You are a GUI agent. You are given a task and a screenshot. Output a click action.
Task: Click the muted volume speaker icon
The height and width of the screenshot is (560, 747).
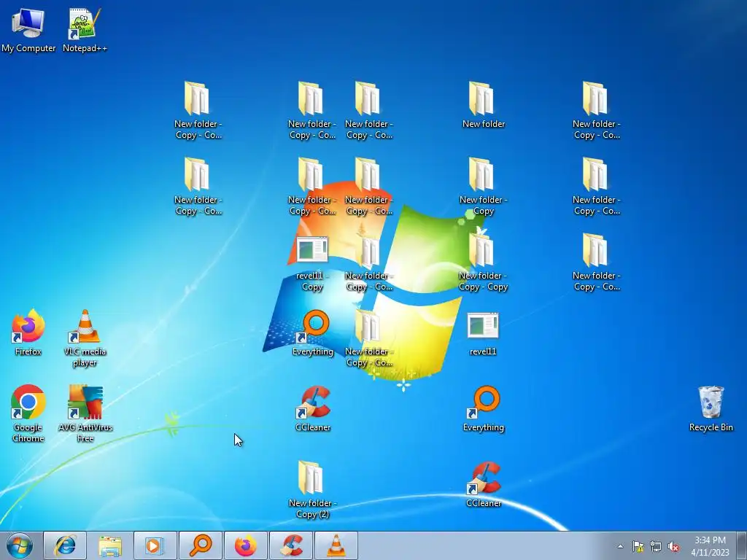pos(673,546)
